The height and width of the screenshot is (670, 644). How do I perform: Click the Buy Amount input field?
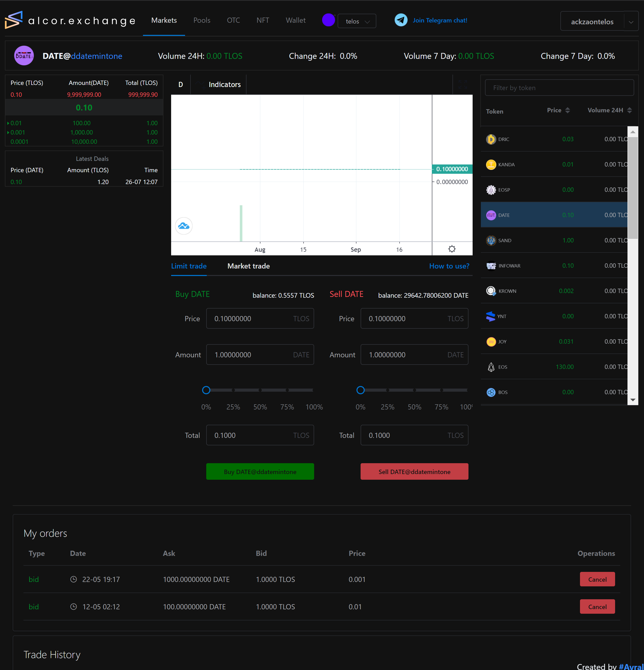point(260,355)
